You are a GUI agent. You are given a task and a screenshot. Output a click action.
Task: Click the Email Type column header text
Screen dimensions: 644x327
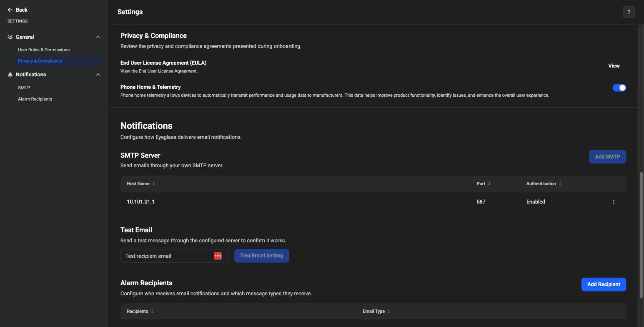(373, 311)
